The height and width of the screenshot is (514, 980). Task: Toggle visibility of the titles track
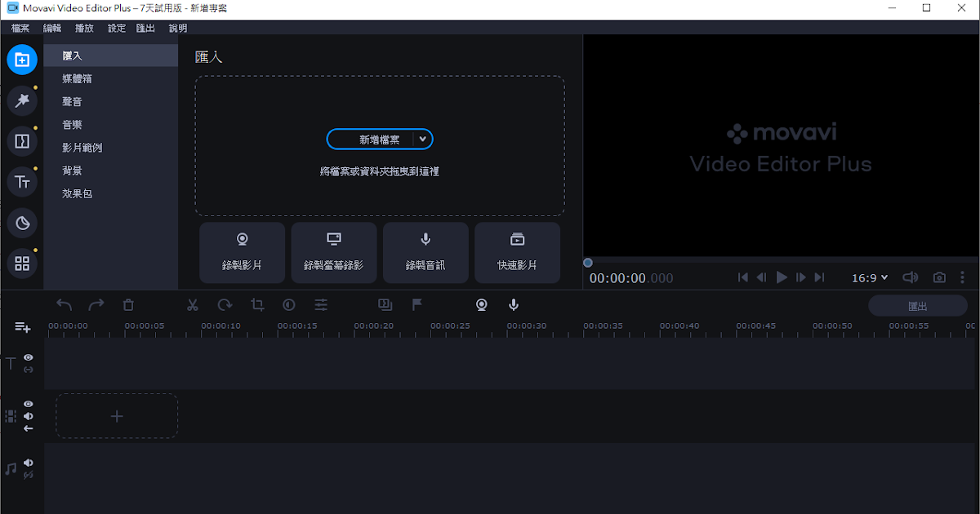click(28, 358)
